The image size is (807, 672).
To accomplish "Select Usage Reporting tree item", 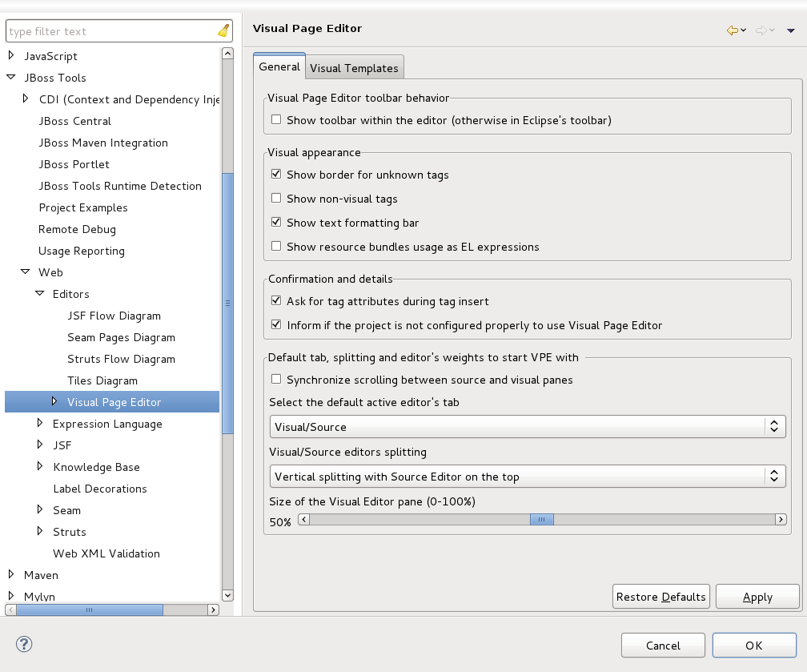I will click(82, 251).
